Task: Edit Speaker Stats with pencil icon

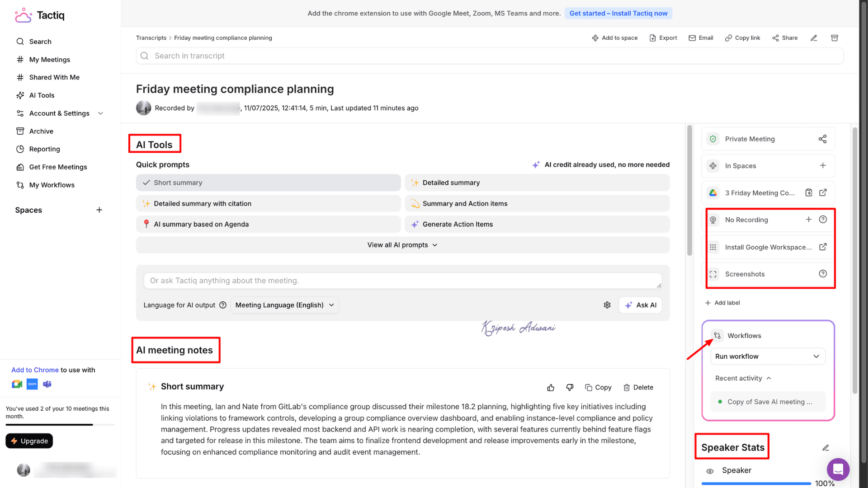Action: click(826, 448)
